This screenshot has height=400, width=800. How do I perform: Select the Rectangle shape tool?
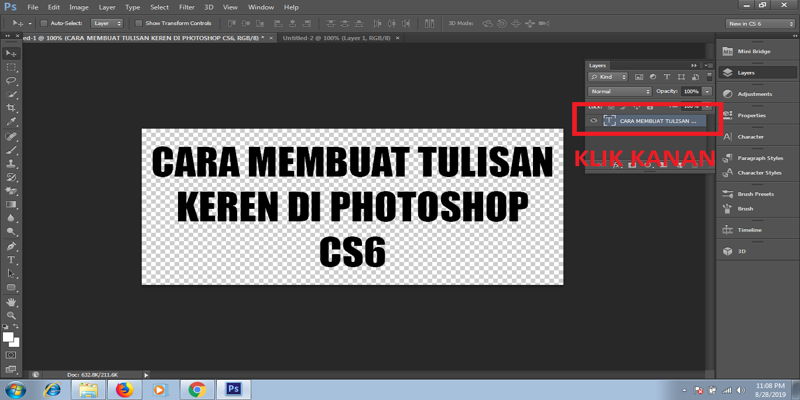click(x=11, y=287)
